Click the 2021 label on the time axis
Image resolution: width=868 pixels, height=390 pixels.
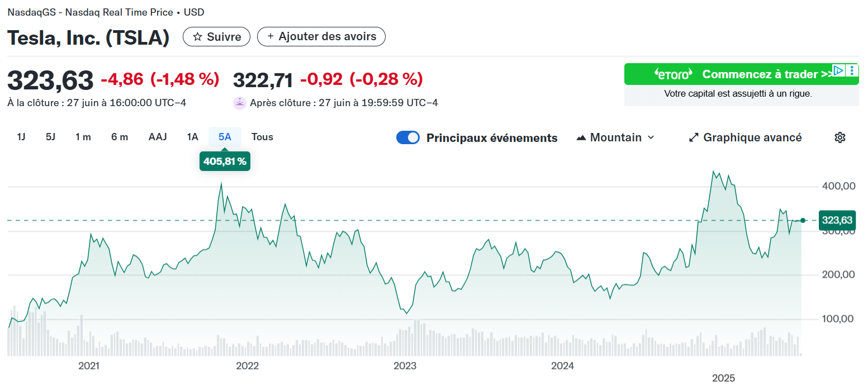(89, 366)
